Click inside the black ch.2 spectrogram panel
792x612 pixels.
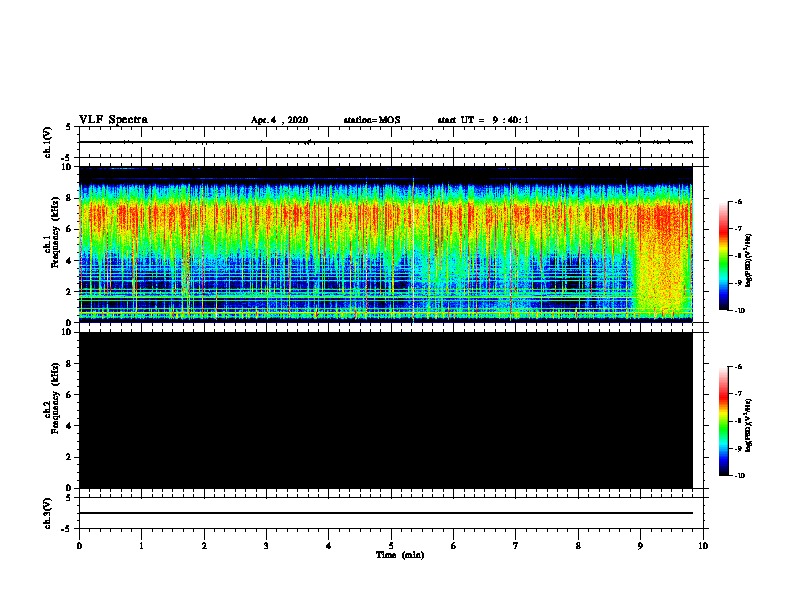[386, 410]
